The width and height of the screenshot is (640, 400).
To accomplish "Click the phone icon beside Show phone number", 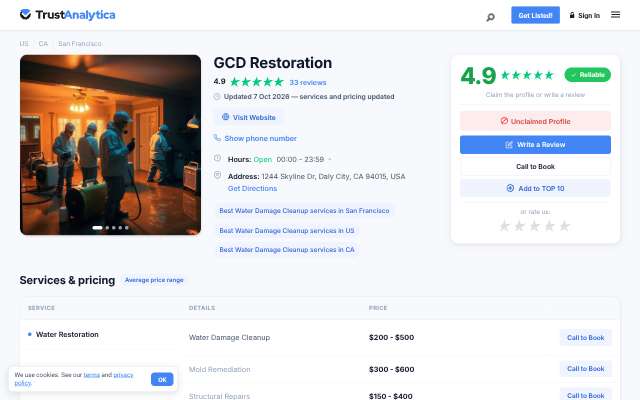I will (217, 138).
